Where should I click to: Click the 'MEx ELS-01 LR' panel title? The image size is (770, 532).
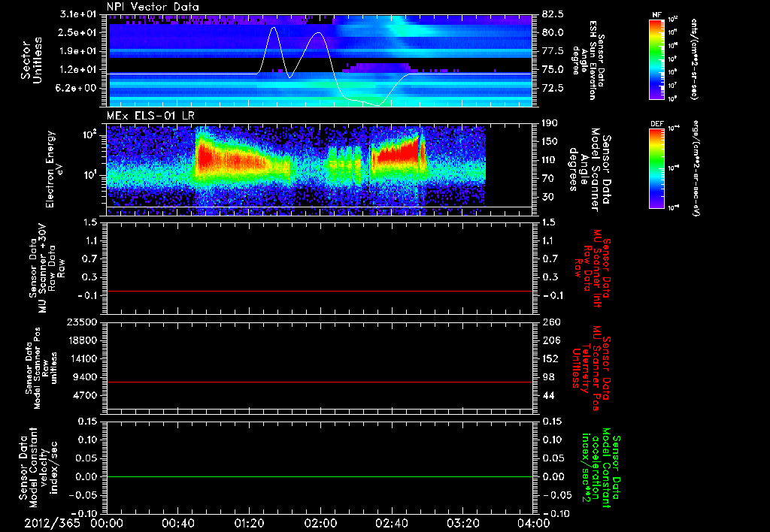150,116
